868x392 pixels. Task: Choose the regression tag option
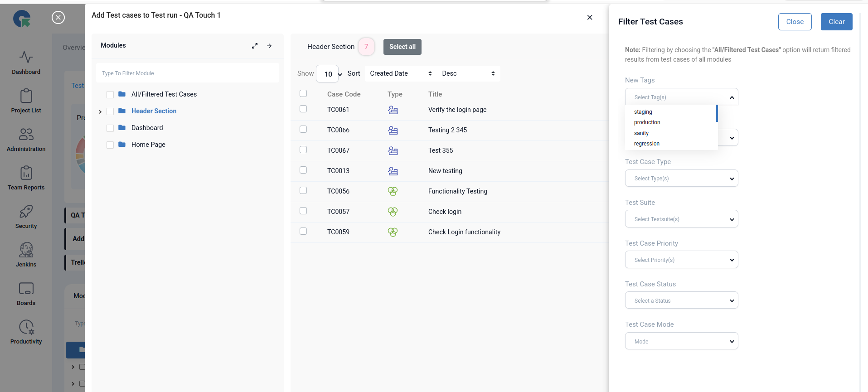coord(647,144)
